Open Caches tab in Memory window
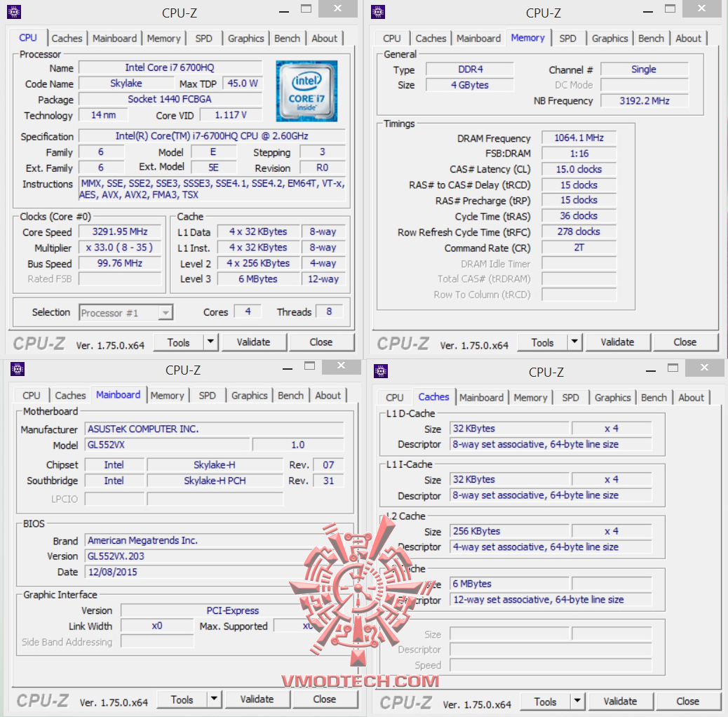 pyautogui.click(x=431, y=39)
